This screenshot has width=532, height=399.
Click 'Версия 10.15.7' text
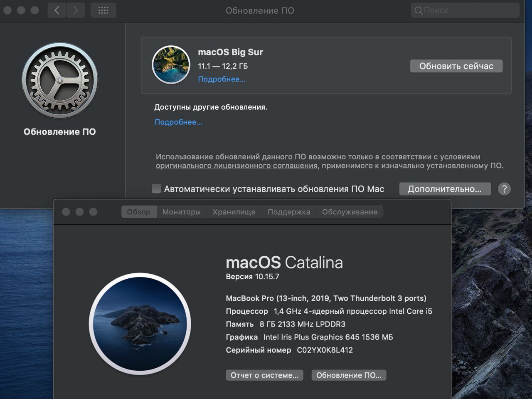point(252,276)
